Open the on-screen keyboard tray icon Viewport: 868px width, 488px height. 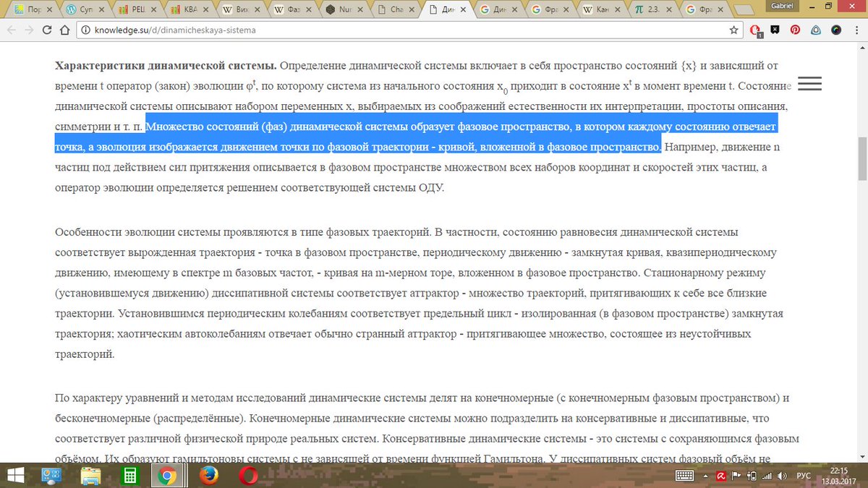coord(684,476)
